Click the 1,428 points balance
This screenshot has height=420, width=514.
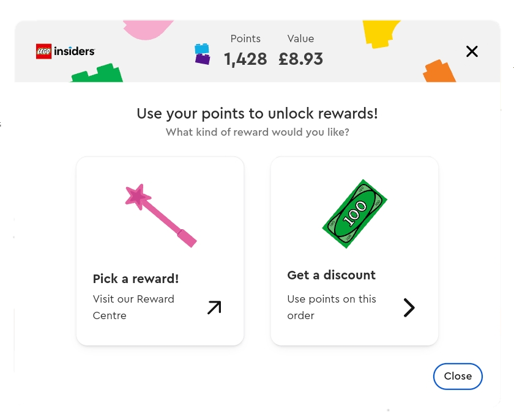pos(245,59)
